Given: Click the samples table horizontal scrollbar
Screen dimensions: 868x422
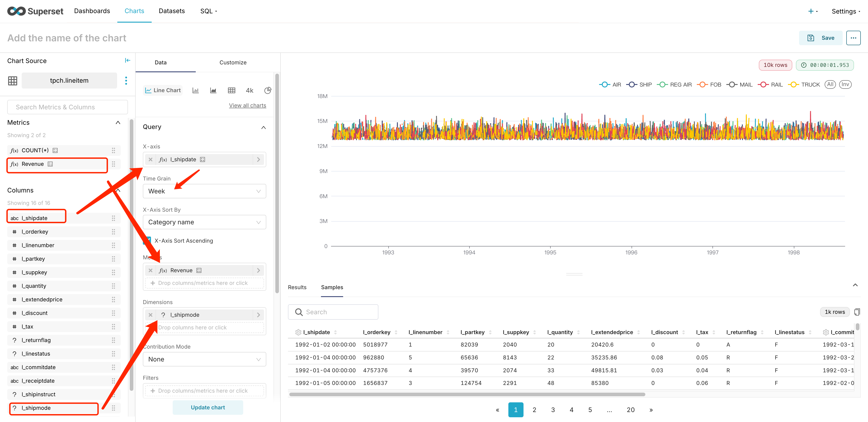Looking at the screenshot, I should [x=467, y=394].
